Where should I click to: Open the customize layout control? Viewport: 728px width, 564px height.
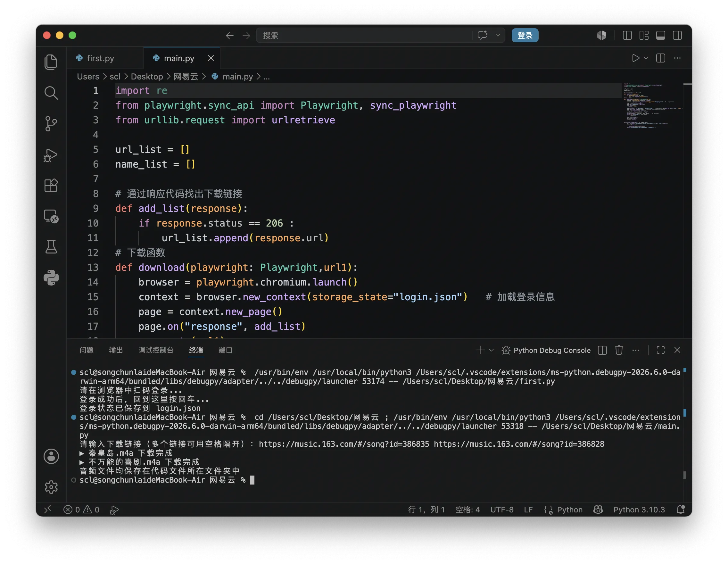click(644, 35)
